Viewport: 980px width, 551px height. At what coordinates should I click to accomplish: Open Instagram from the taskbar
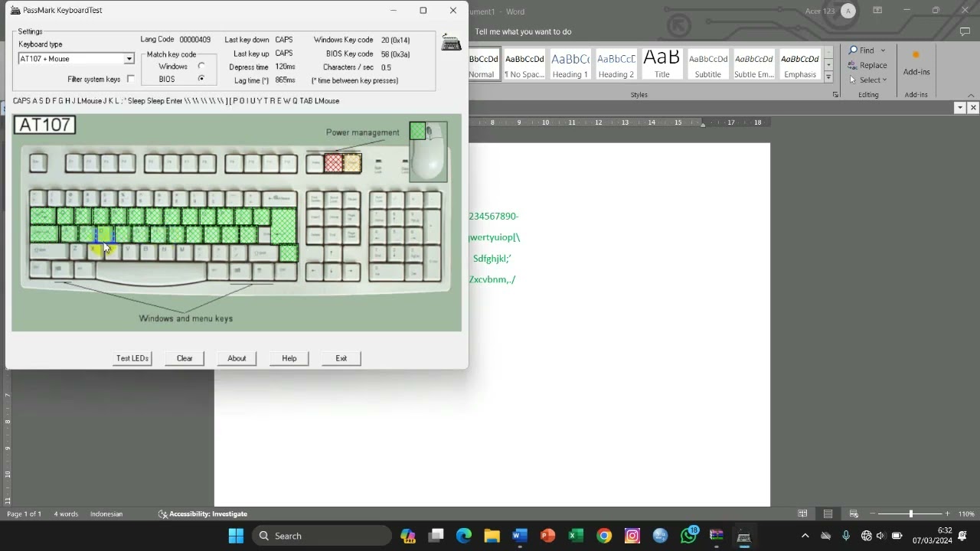(x=632, y=536)
